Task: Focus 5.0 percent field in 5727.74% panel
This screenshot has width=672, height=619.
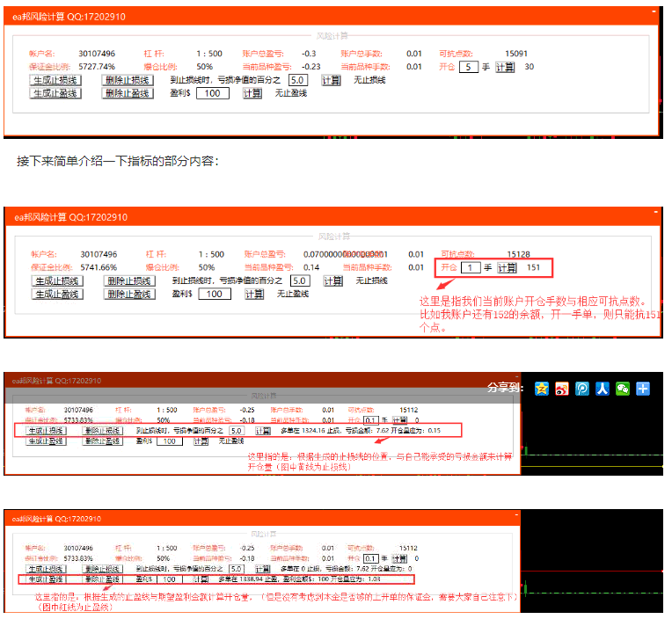Action: 297,80
